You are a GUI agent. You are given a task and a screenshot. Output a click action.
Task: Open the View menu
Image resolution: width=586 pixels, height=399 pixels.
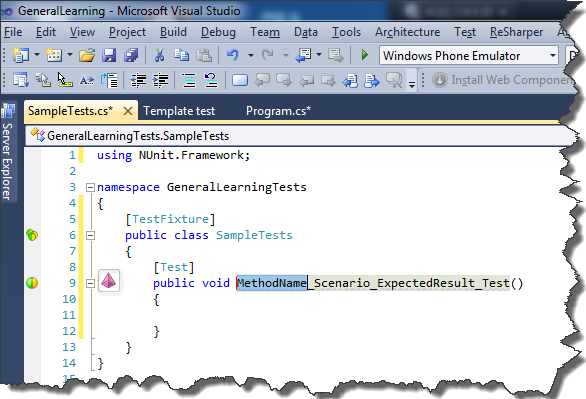[x=82, y=32]
